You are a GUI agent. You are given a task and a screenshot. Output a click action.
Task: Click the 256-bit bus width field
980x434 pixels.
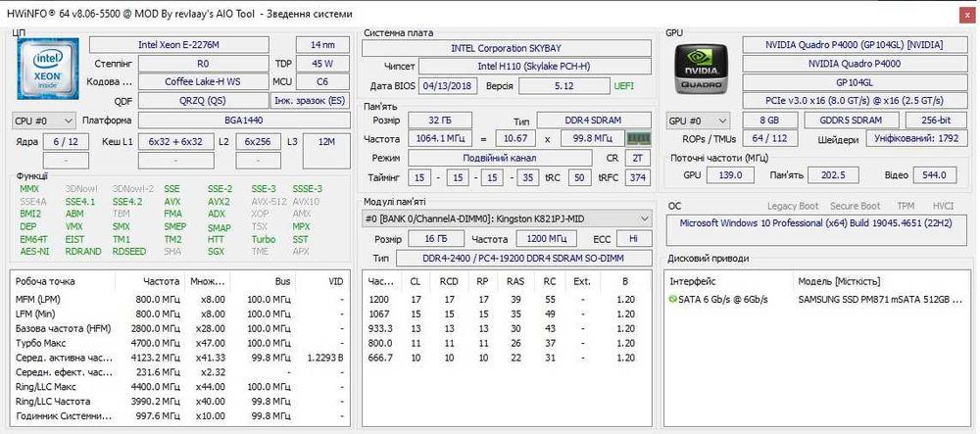tap(934, 121)
